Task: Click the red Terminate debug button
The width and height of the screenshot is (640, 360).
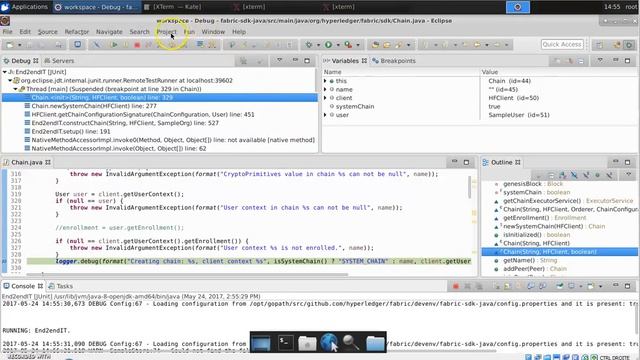Action: pyautogui.click(x=137, y=44)
